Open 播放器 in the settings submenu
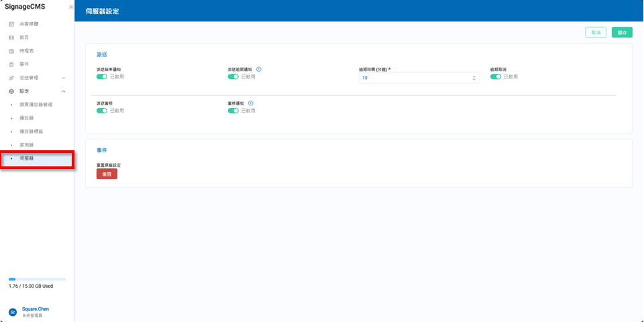This screenshot has height=322, width=644. [27, 118]
